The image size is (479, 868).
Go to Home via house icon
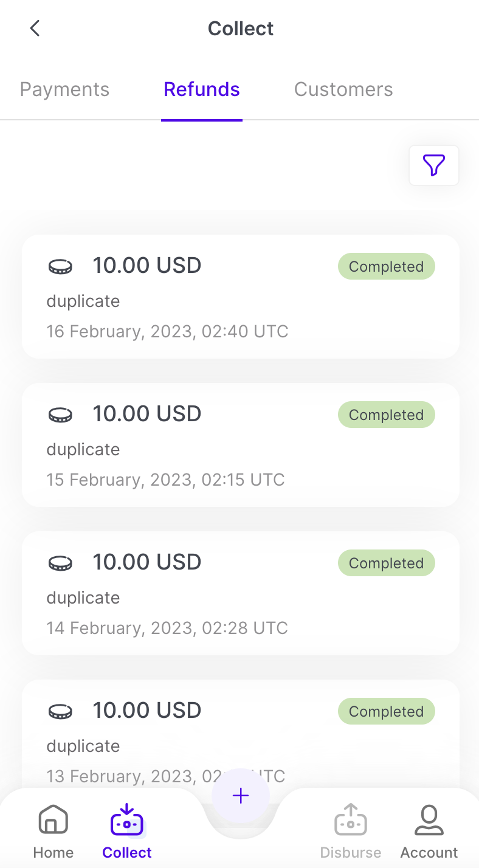pos(53,820)
